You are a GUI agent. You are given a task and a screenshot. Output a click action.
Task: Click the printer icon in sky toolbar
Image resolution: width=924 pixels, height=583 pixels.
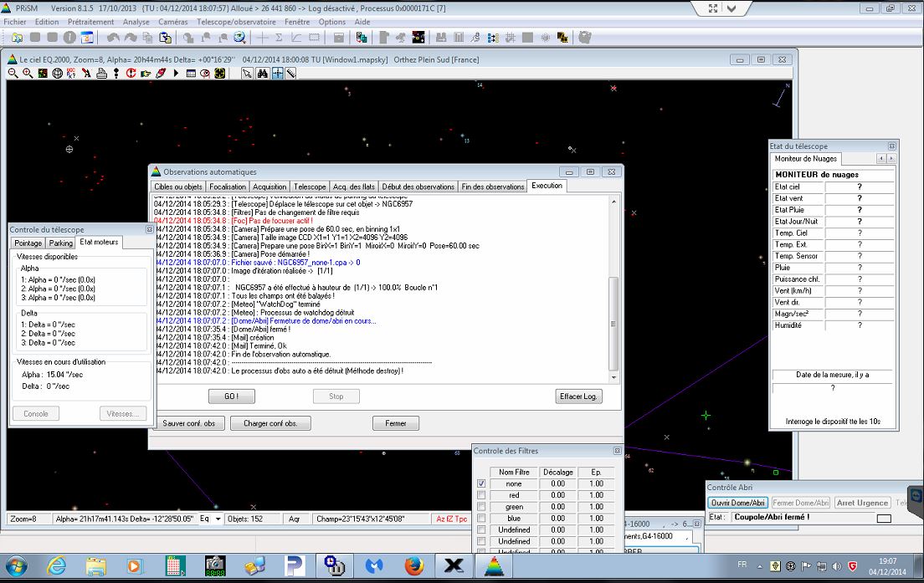tap(101, 74)
